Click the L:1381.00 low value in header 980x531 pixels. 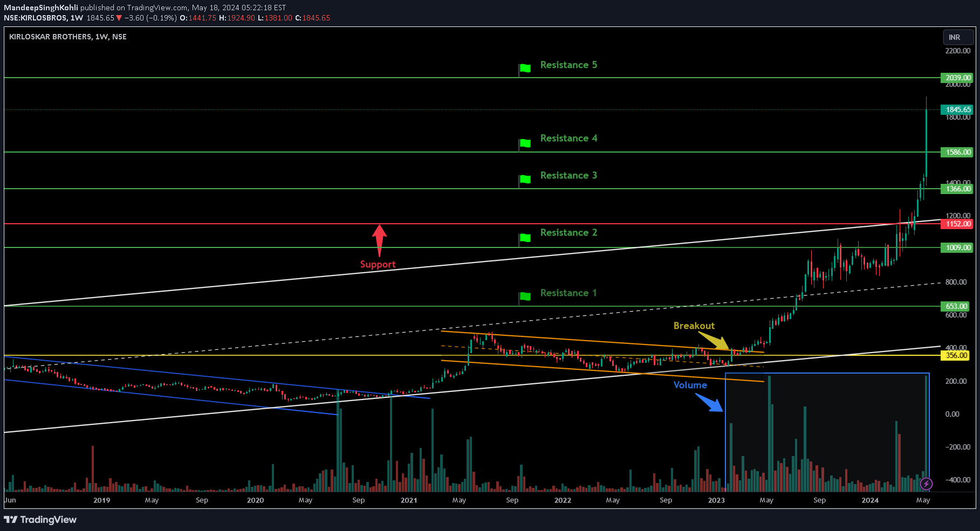(275, 18)
